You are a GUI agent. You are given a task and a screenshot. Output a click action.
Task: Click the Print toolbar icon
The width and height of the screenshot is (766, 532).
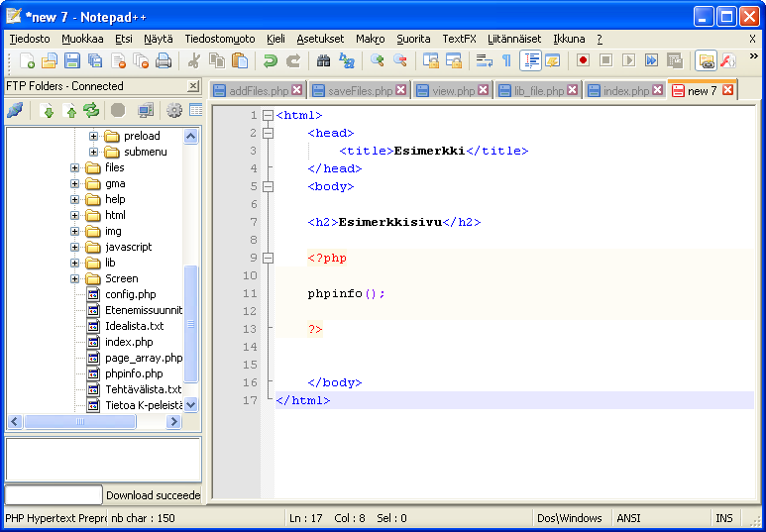(x=164, y=60)
